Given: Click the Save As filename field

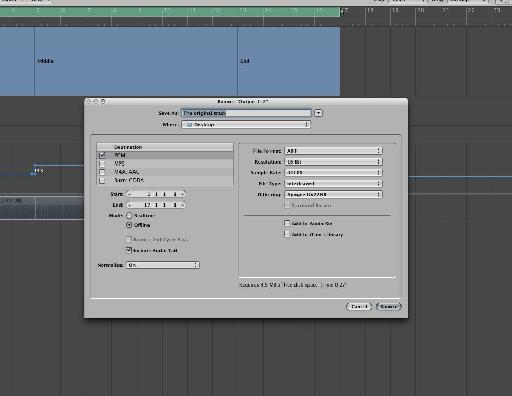Looking at the screenshot, I should tap(246, 113).
